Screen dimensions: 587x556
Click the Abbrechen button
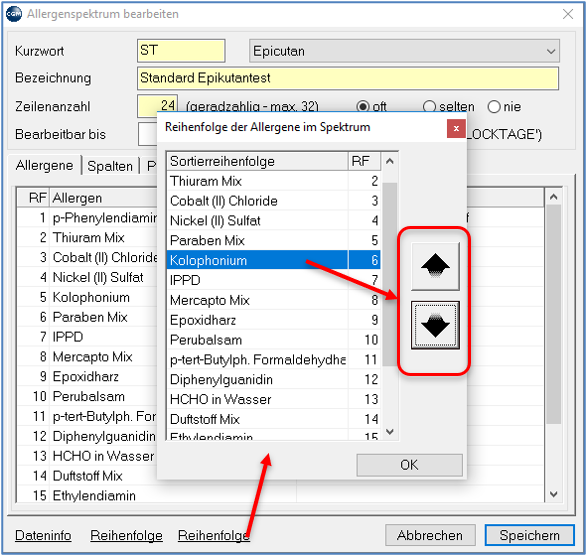coord(430,535)
